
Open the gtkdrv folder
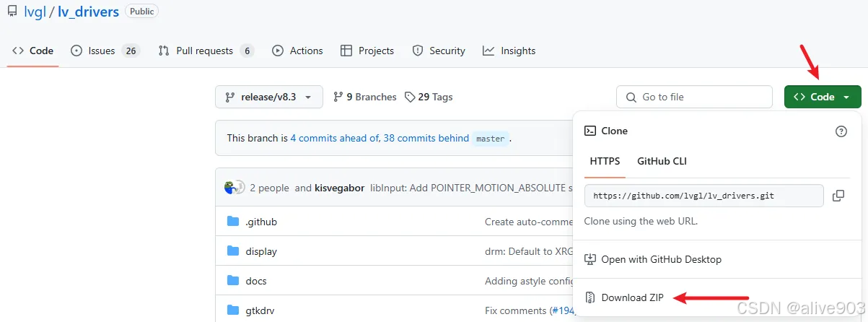pos(260,310)
